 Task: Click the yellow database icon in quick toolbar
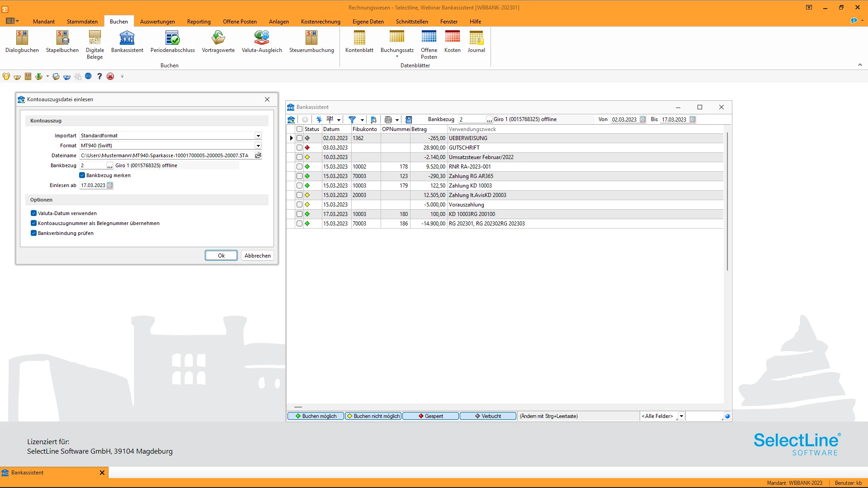pos(6,76)
